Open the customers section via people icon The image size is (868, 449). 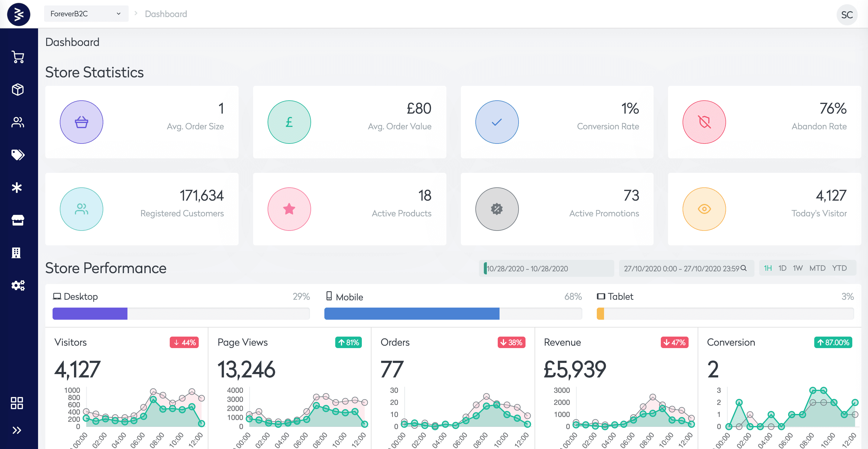(x=18, y=122)
